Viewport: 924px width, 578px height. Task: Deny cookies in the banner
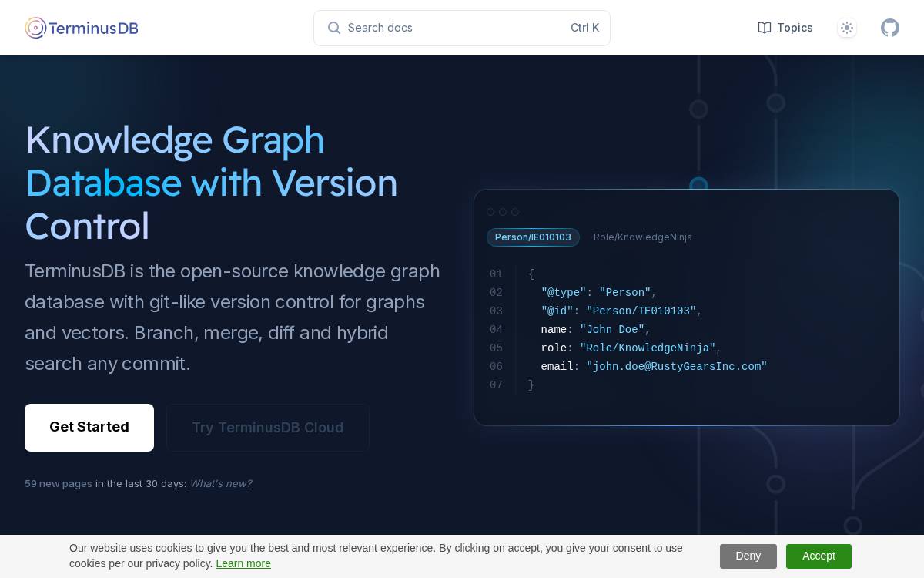click(748, 556)
